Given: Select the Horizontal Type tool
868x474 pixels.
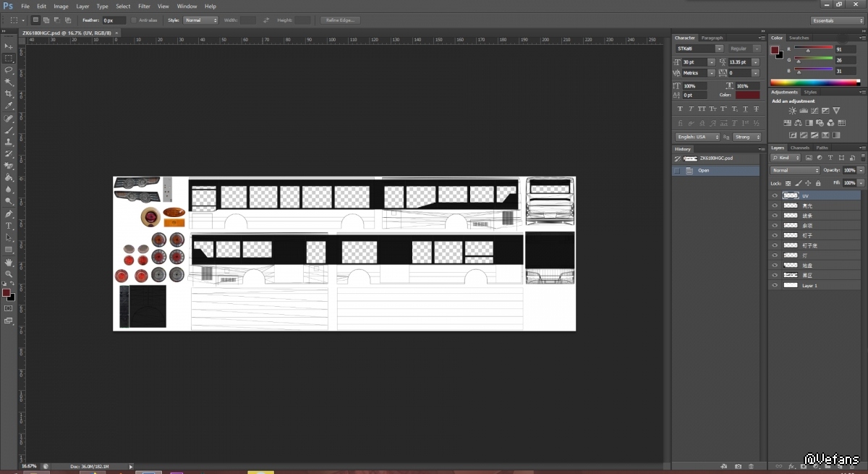Looking at the screenshot, I should point(9,226).
